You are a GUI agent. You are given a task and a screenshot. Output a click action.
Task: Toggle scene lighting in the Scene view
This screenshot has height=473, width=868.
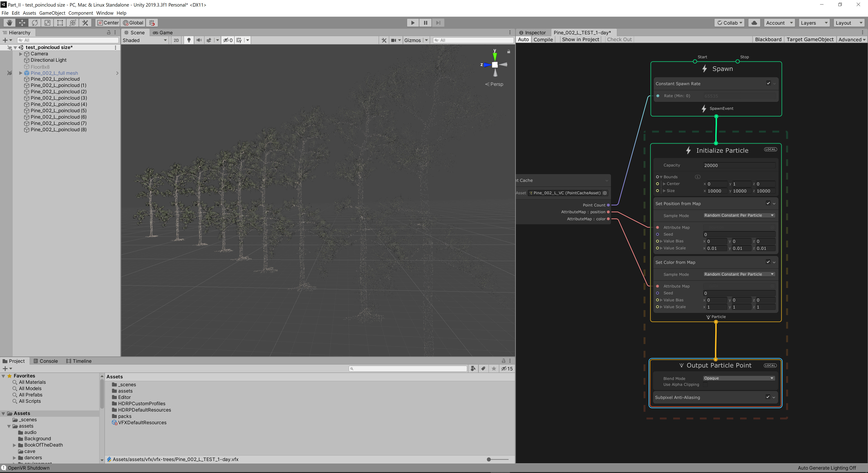(x=189, y=40)
